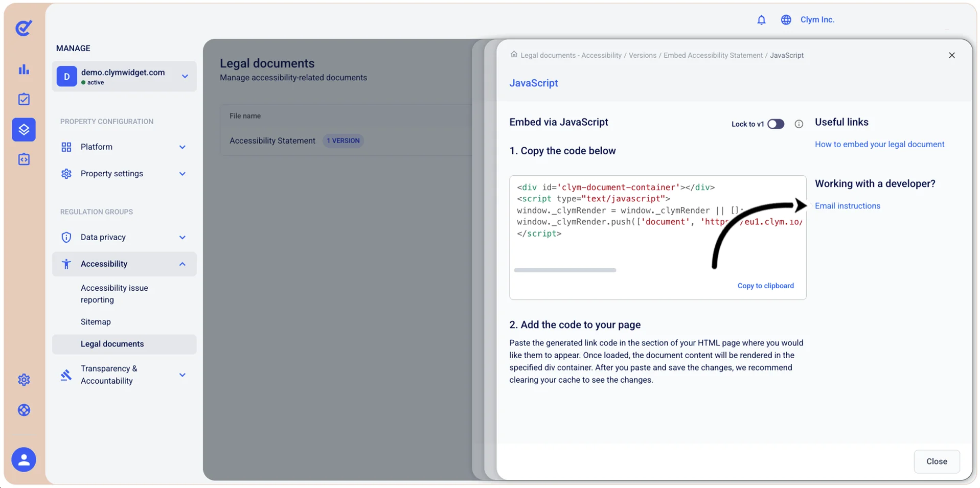
Task: Click the Data privacy shield icon
Action: pyautogui.click(x=66, y=237)
